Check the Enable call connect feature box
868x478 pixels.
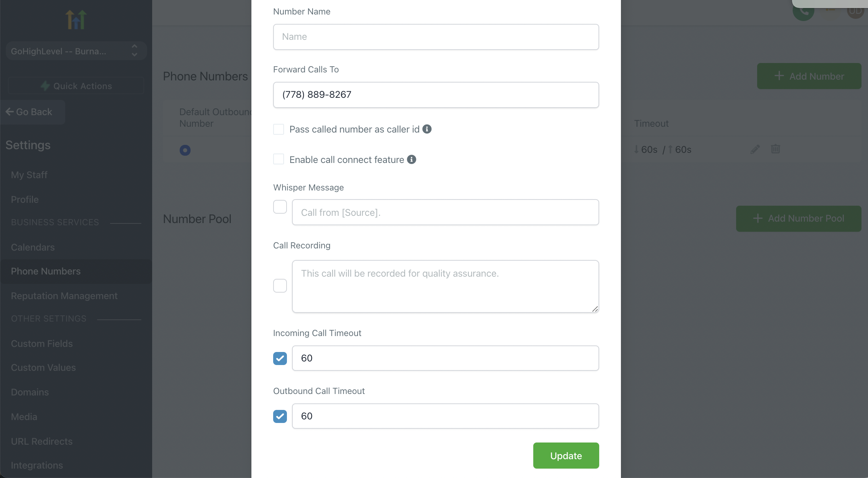coord(279,159)
